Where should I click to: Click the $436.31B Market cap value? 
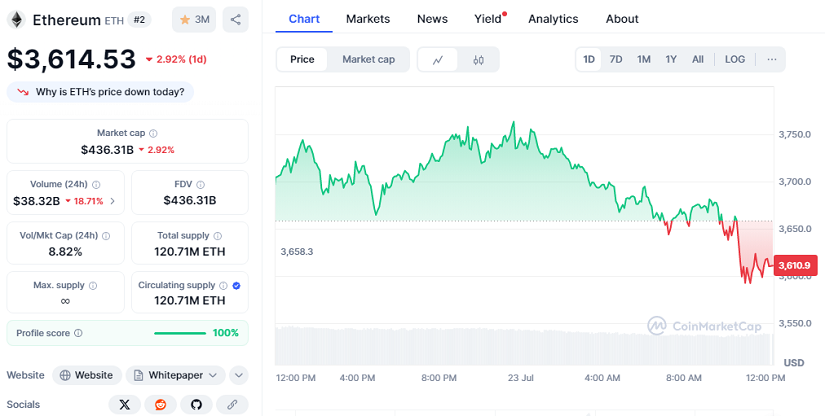(107, 150)
